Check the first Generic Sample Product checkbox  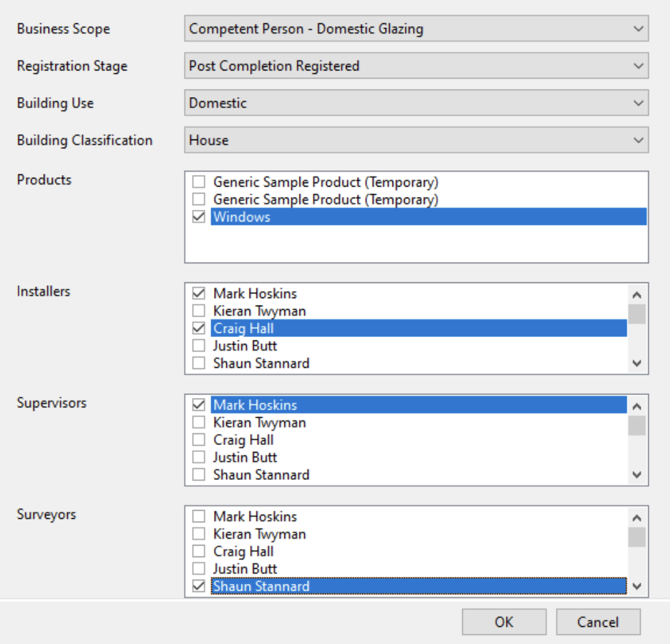199,183
